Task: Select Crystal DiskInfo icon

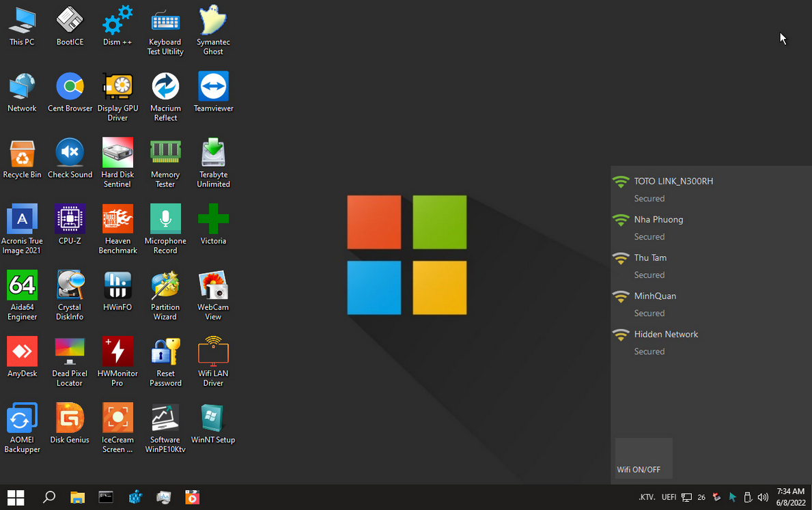Action: tap(70, 296)
